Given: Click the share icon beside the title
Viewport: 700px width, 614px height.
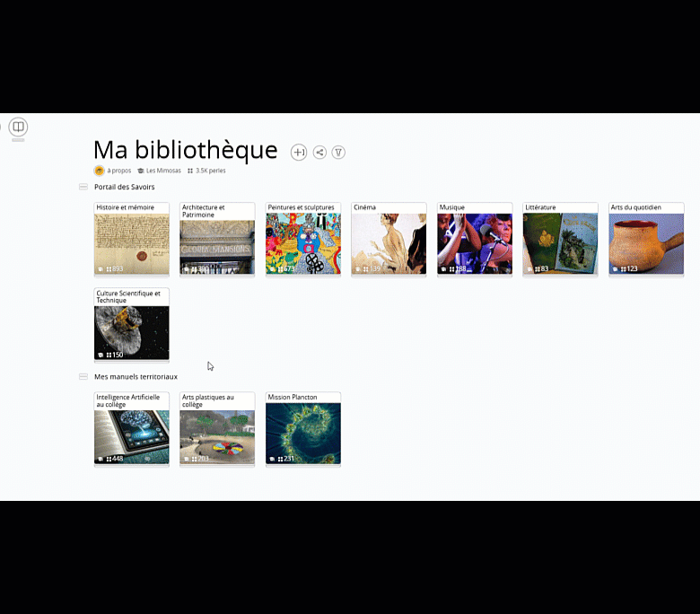Looking at the screenshot, I should pyautogui.click(x=319, y=153).
